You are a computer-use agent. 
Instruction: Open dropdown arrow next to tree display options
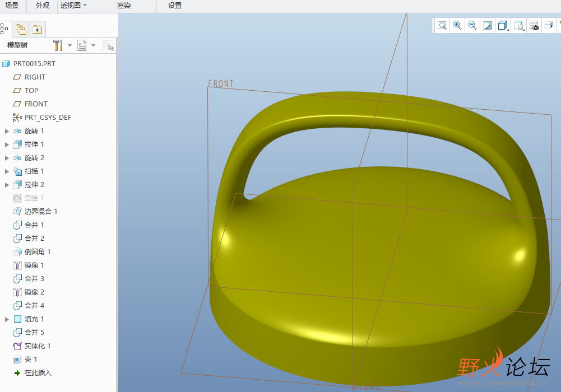tap(93, 45)
